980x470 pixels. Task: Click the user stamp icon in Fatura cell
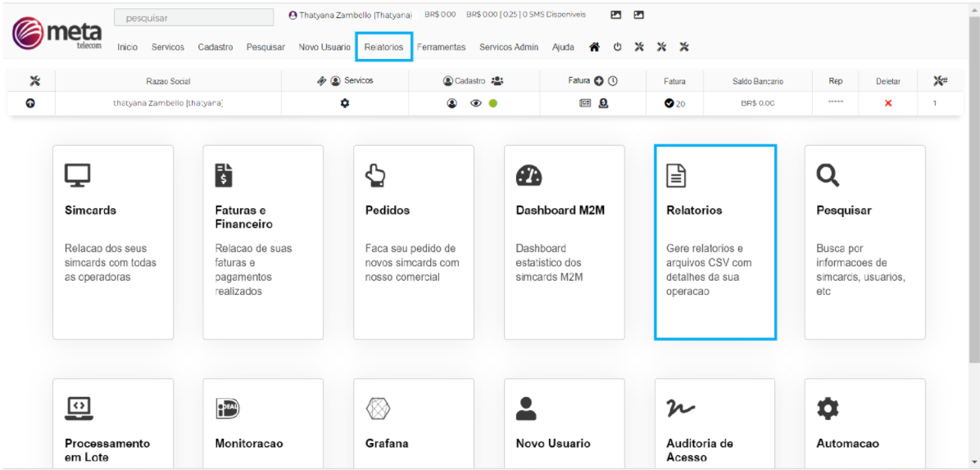tap(603, 104)
